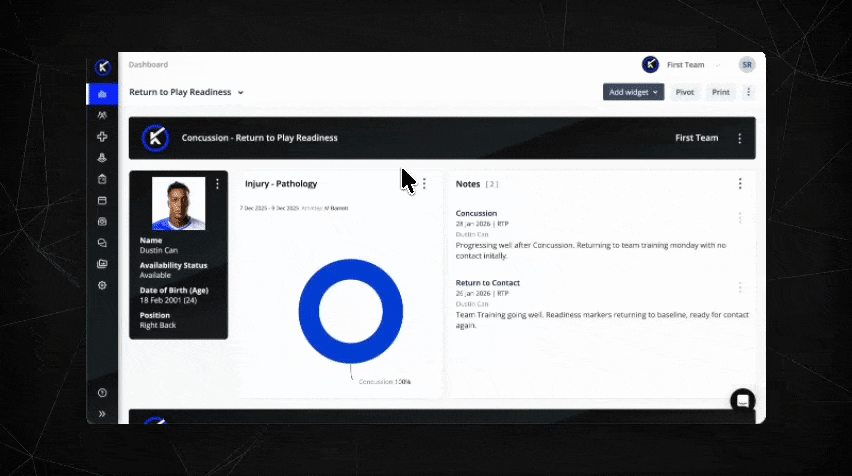The height and width of the screenshot is (476, 852).
Task: Open the live chat bubble button
Action: 742,400
